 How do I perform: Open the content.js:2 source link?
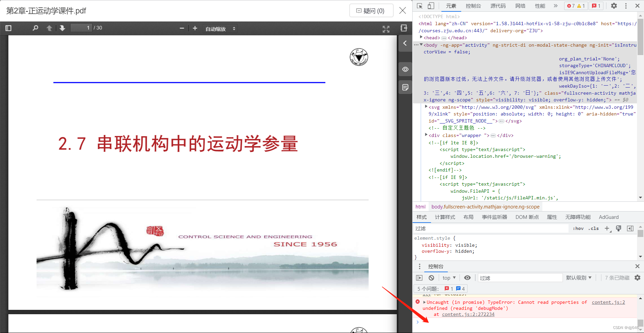pyautogui.click(x=608, y=302)
